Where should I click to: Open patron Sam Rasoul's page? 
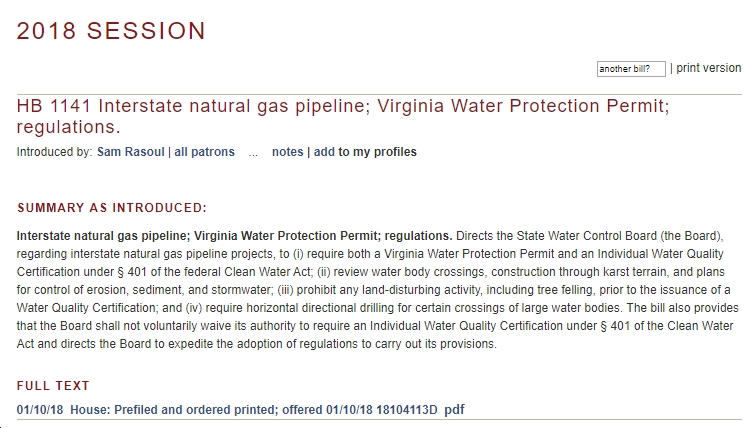[x=130, y=152]
